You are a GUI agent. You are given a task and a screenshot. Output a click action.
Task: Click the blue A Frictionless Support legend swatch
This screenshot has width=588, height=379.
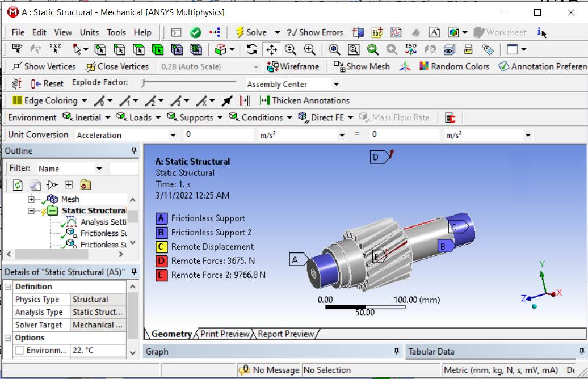161,218
